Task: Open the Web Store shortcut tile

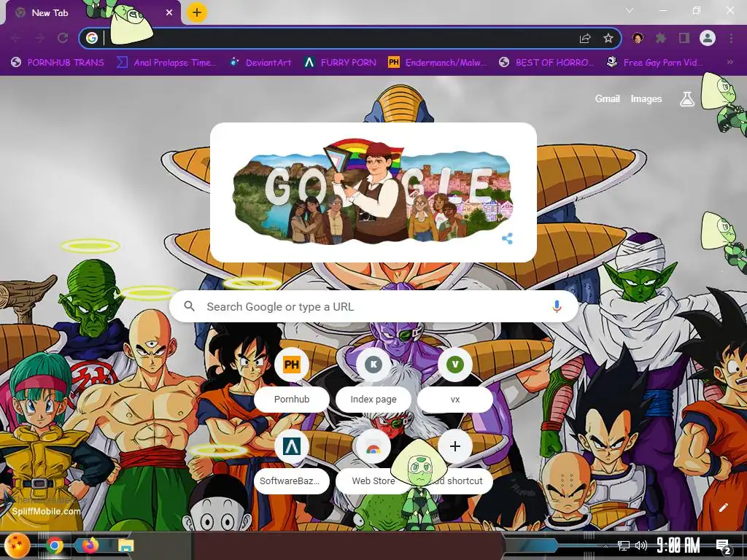Action: [373, 461]
